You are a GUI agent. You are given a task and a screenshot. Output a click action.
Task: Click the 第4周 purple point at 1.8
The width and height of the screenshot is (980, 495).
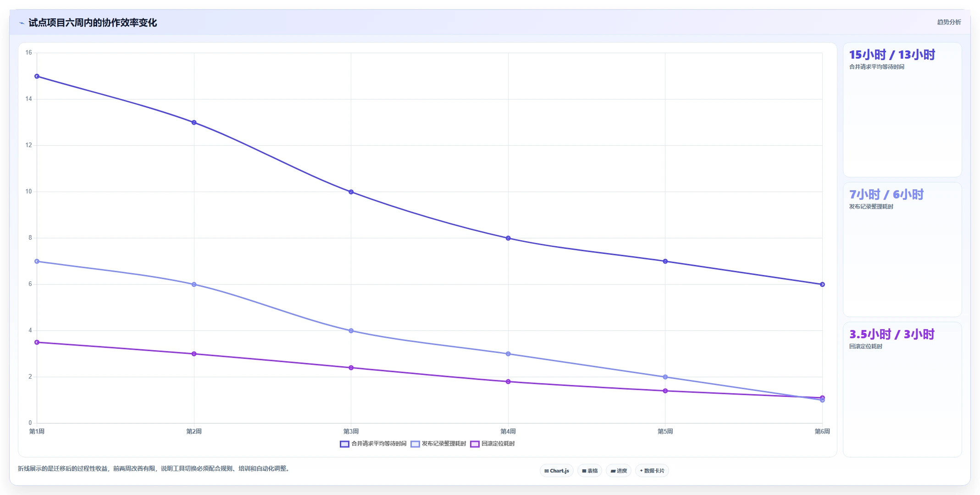tap(508, 382)
